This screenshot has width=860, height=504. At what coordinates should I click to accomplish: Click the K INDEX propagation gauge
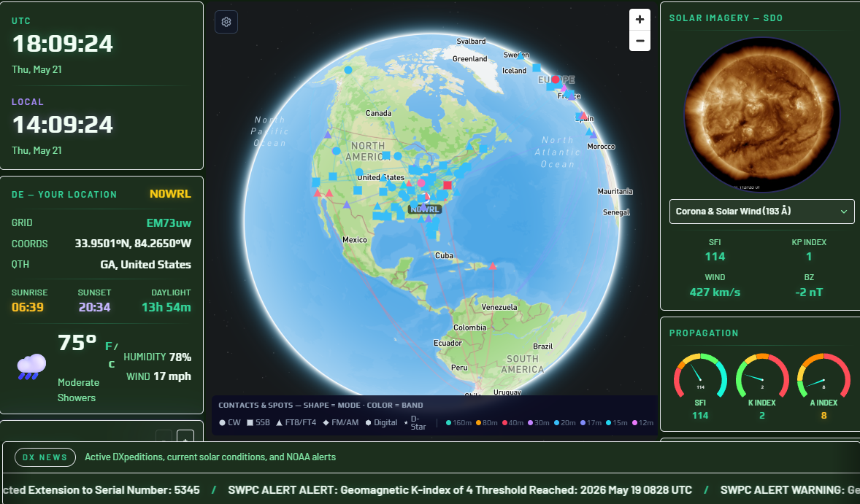pos(762,376)
